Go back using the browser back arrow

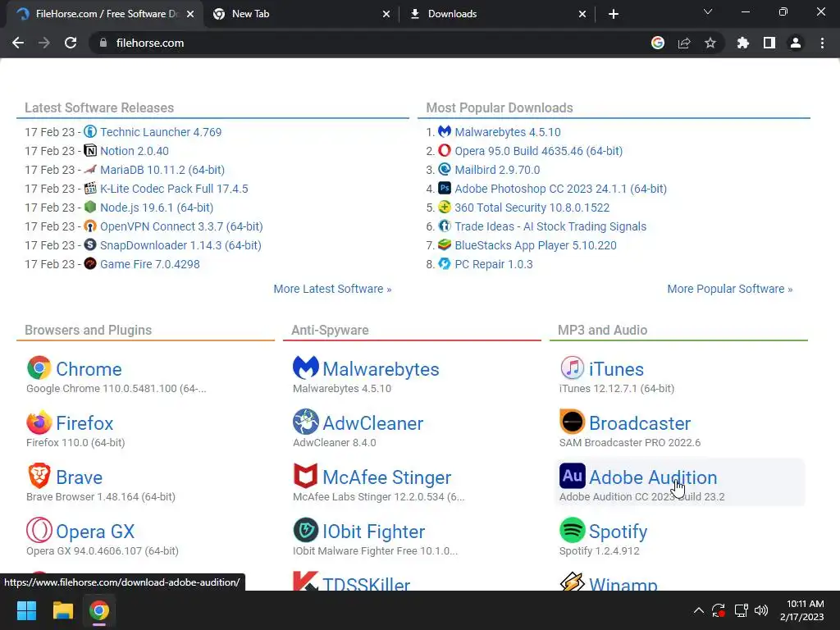click(x=18, y=43)
